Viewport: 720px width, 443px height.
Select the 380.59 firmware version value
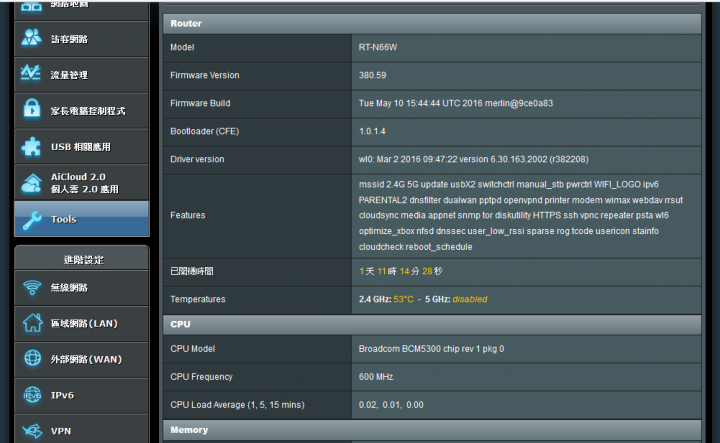(372, 75)
